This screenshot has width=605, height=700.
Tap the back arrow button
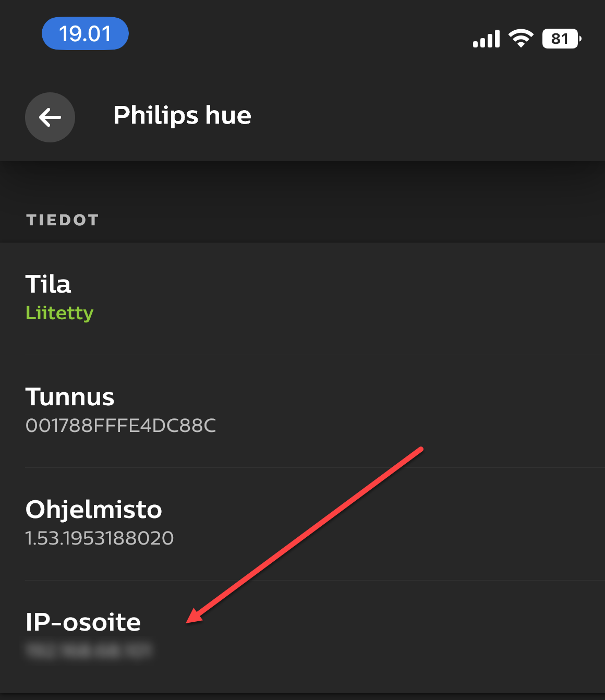(x=50, y=117)
